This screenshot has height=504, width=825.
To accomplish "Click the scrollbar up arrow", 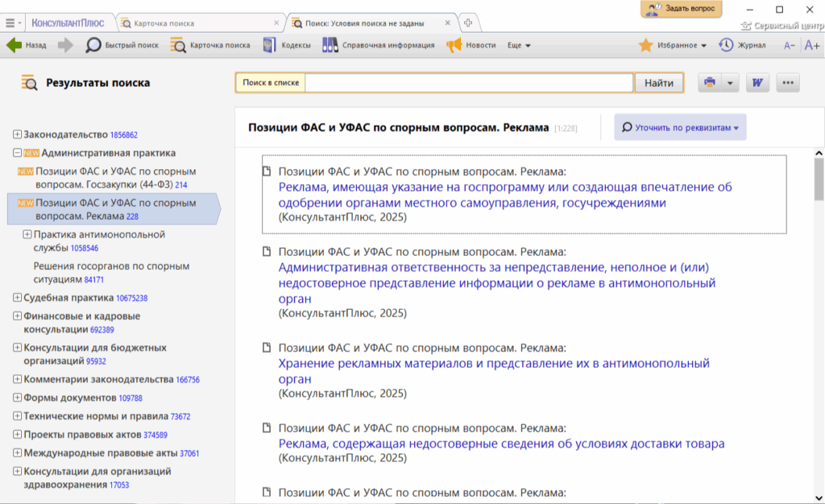I will coord(819,153).
